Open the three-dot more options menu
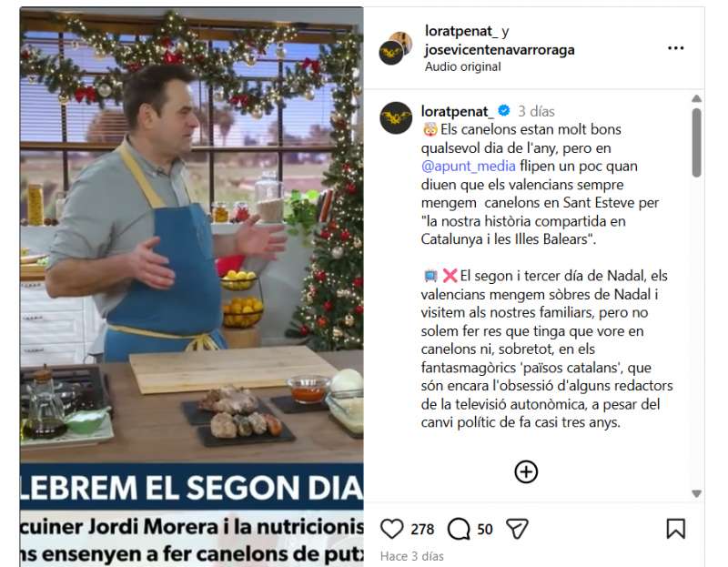728x567 pixels. coord(675,48)
